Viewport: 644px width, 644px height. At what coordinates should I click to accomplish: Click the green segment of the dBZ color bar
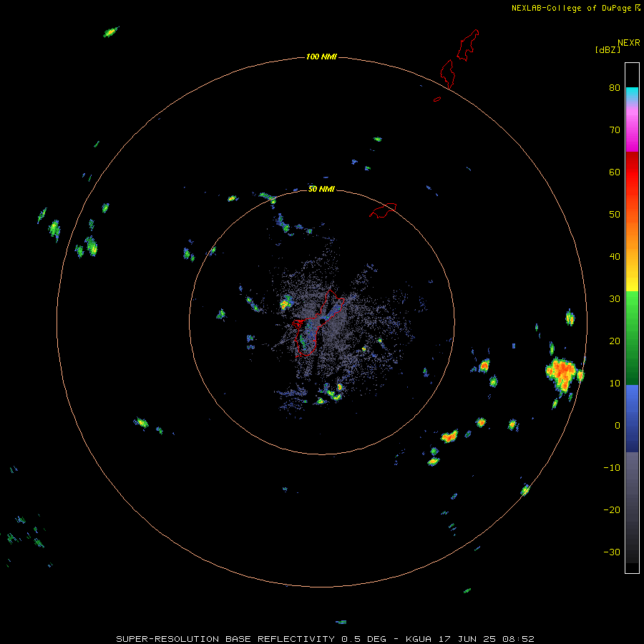coord(632,338)
